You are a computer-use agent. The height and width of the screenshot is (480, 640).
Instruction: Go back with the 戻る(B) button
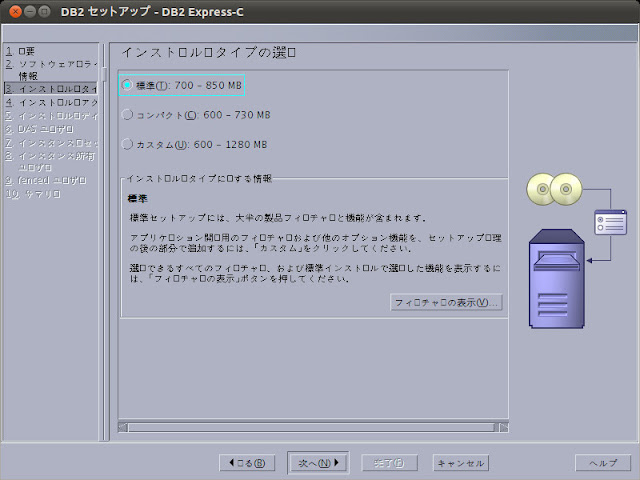point(247,463)
